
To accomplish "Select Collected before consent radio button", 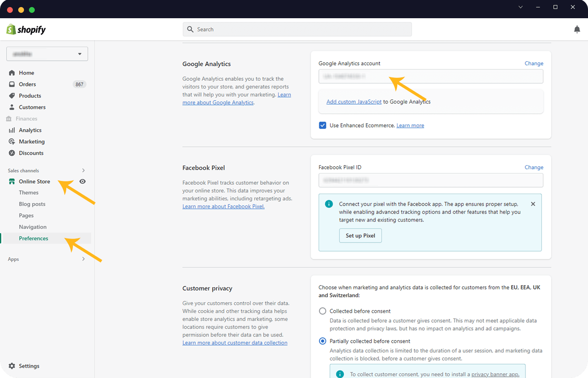I will pyautogui.click(x=323, y=311).
